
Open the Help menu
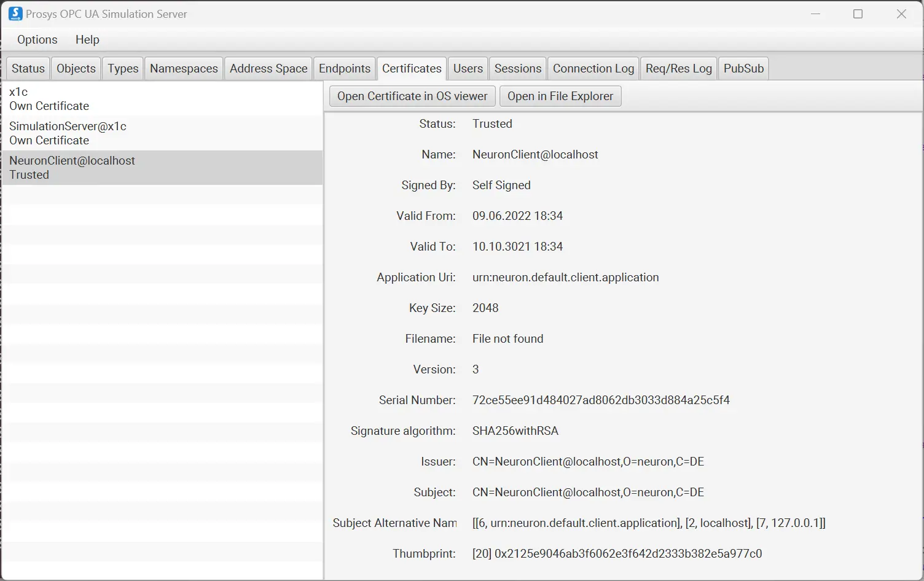tap(87, 39)
